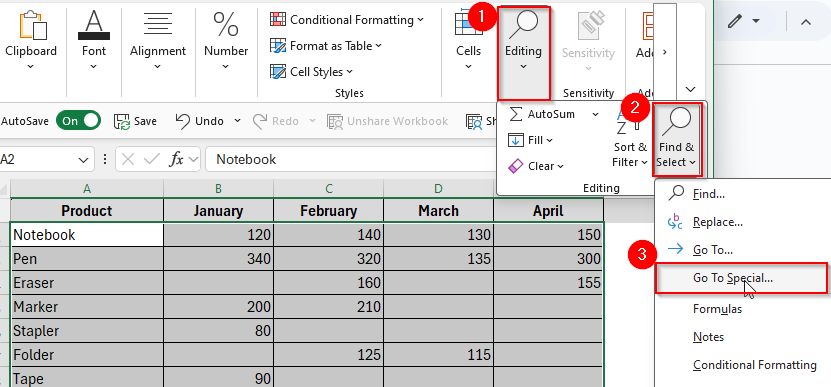831x387 pixels.
Task: Expand the Name Box dropdown
Action: point(83,160)
